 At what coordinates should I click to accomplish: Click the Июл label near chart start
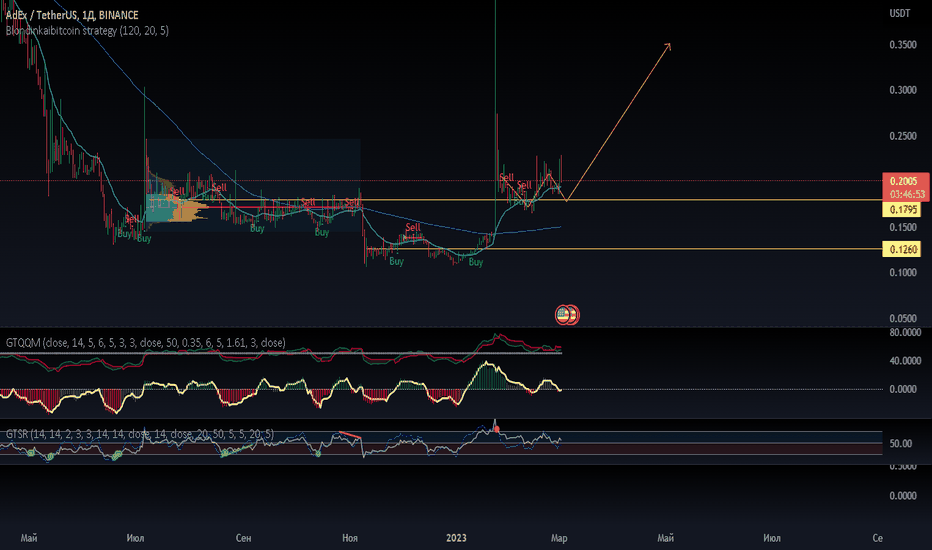point(136,538)
